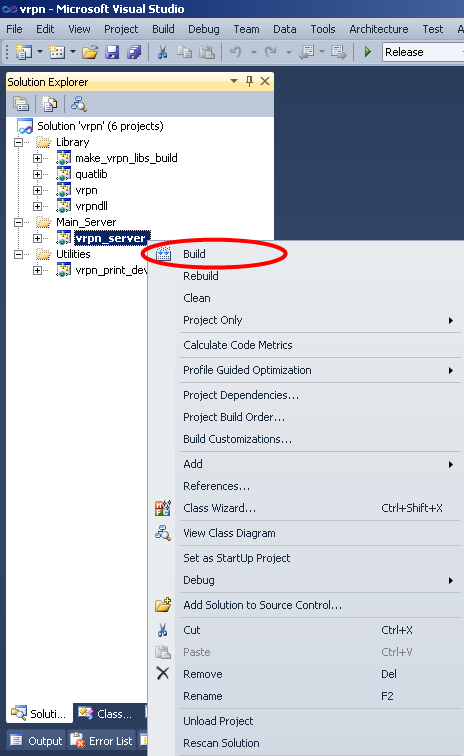Collapse the Utilities folder node

click(18, 254)
